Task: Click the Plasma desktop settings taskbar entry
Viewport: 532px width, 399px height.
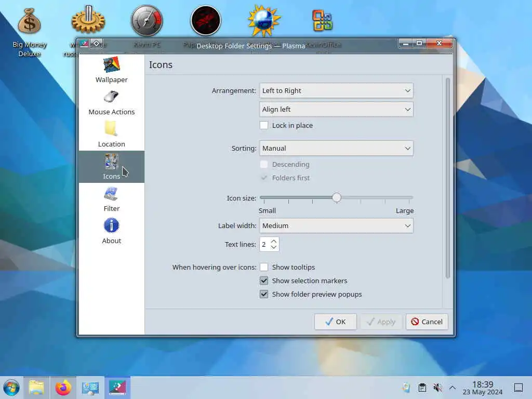Action: (x=117, y=388)
